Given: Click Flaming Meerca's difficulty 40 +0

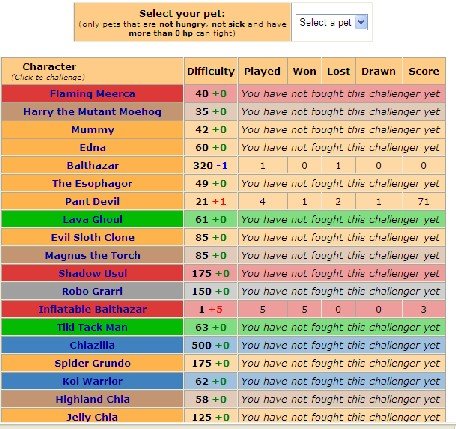Looking at the screenshot, I should point(211,94).
